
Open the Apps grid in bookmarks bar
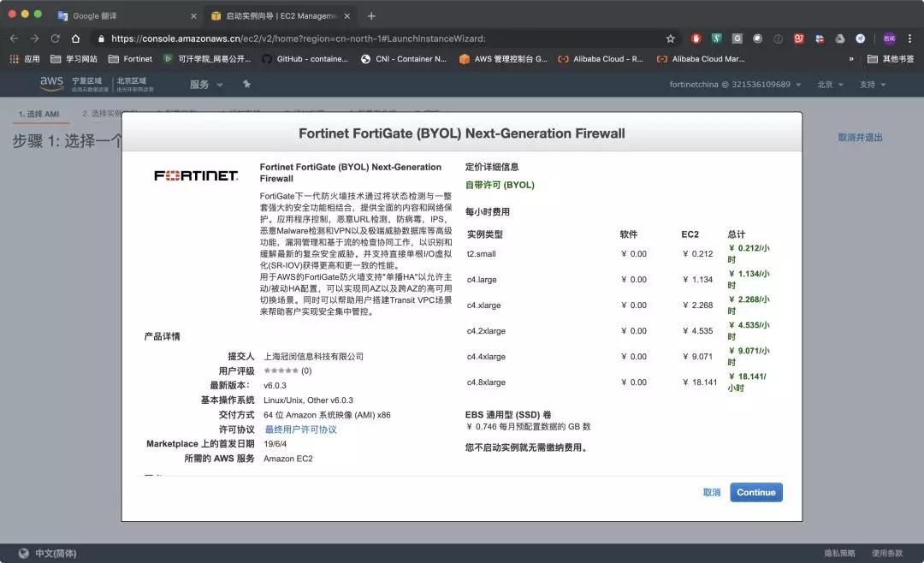[x=24, y=59]
